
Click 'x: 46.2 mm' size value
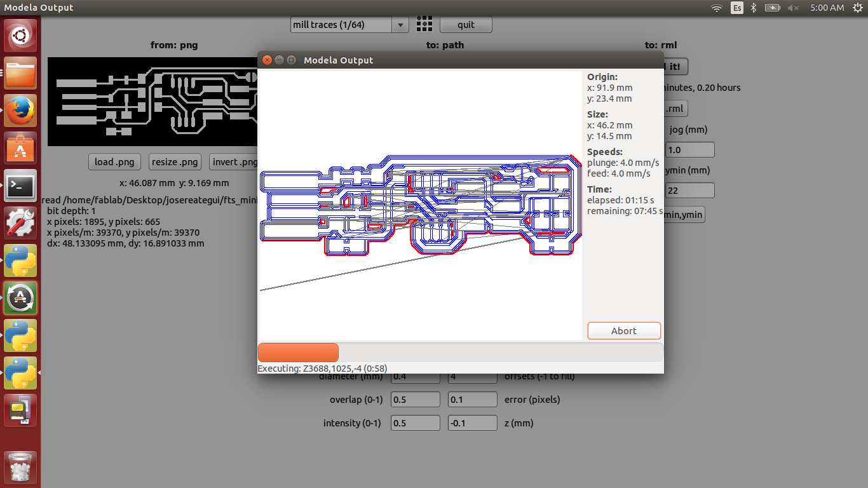pos(610,125)
